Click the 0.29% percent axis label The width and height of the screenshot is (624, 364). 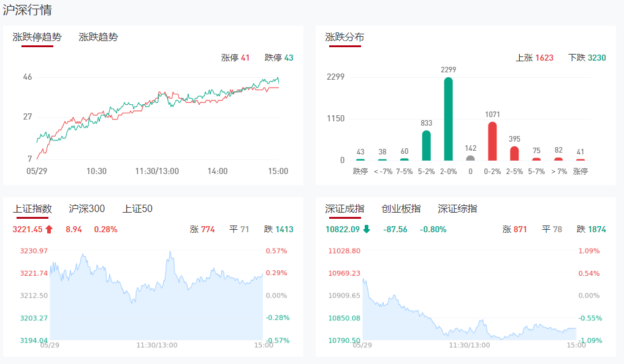(x=276, y=273)
